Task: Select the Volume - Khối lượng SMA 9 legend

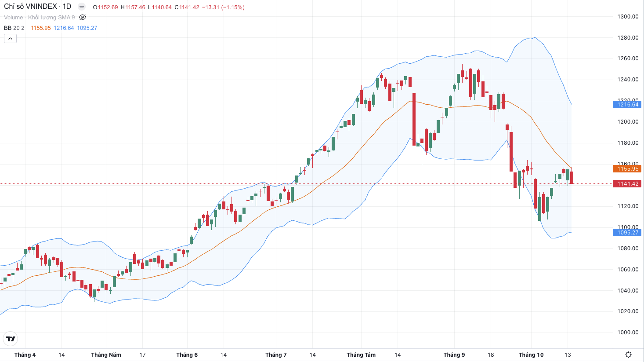Action: (40, 18)
